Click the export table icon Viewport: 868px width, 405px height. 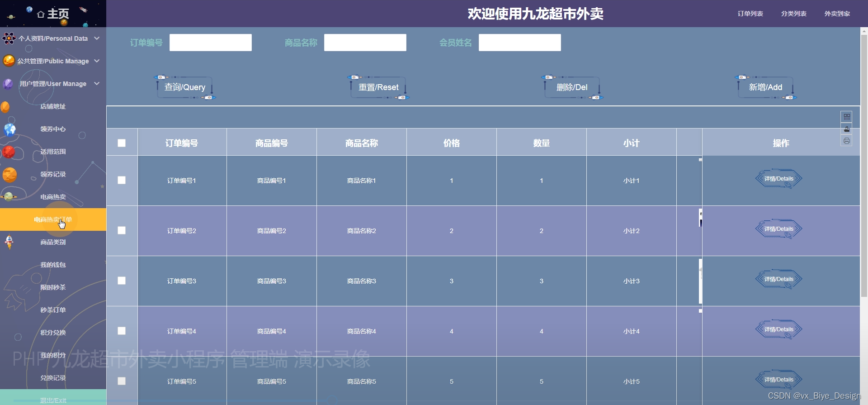click(x=846, y=129)
